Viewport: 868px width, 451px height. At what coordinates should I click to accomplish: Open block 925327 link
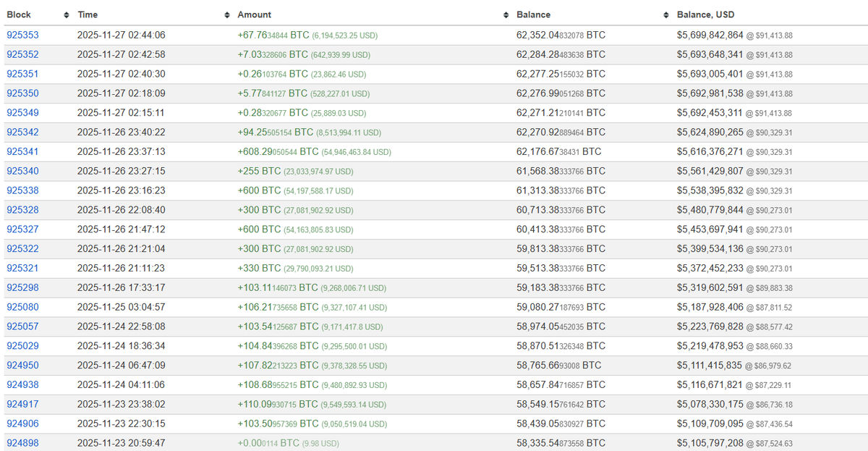point(22,229)
